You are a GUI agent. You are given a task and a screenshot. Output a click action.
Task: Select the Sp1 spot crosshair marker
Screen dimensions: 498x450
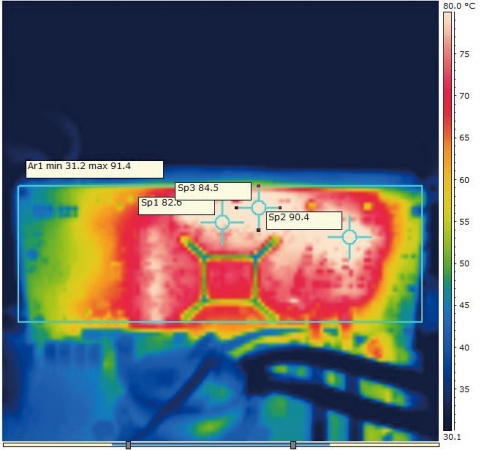[x=222, y=222]
